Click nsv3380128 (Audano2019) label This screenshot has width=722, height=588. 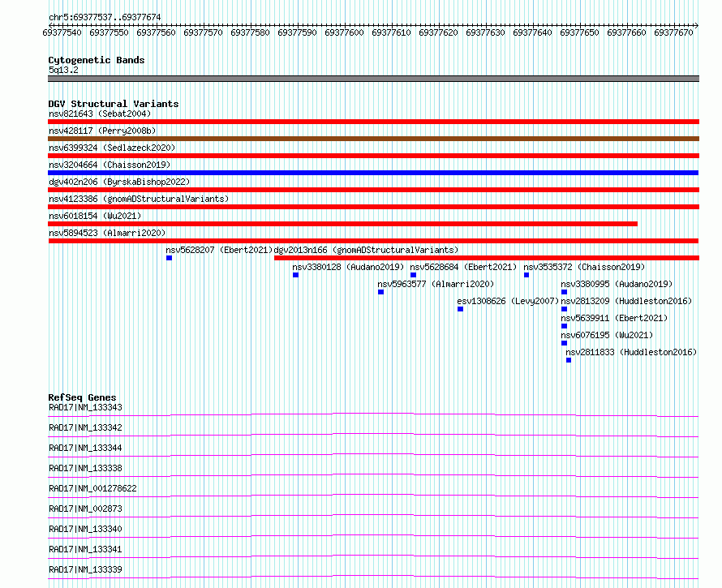click(x=348, y=267)
